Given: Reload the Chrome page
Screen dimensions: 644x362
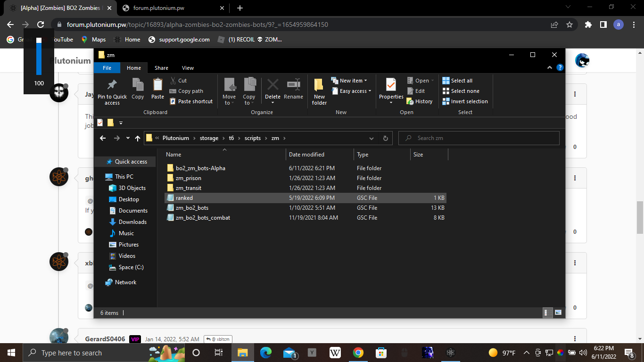Looking at the screenshot, I should 41,25.
